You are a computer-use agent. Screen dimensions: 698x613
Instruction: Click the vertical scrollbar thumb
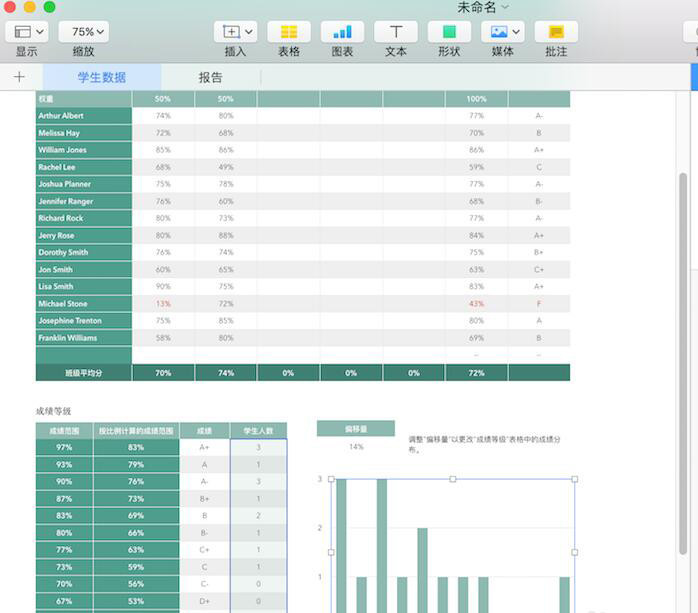pos(683,363)
